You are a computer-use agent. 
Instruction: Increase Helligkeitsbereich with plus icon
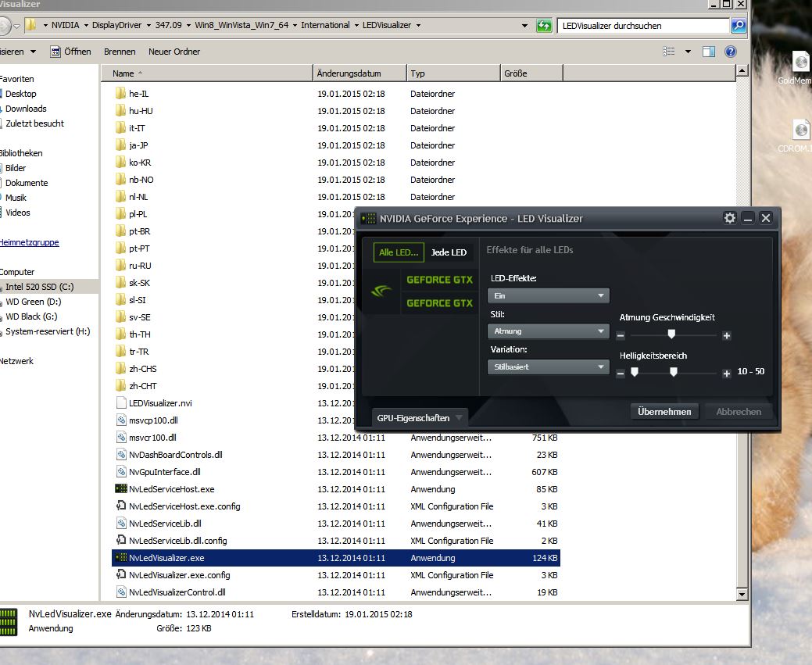coord(727,374)
